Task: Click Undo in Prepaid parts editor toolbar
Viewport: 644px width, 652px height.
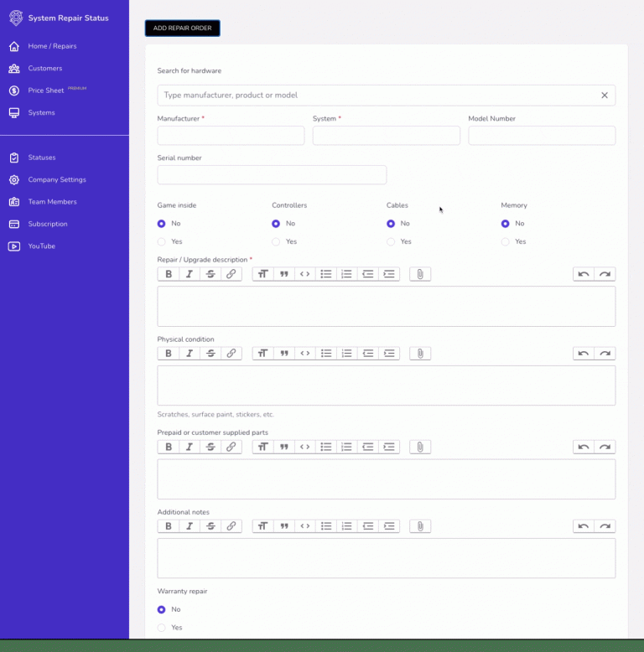Action: tap(584, 447)
